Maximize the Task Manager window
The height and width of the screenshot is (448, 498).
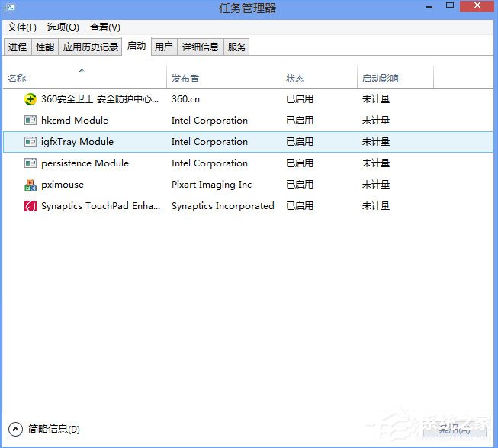[450, 5]
